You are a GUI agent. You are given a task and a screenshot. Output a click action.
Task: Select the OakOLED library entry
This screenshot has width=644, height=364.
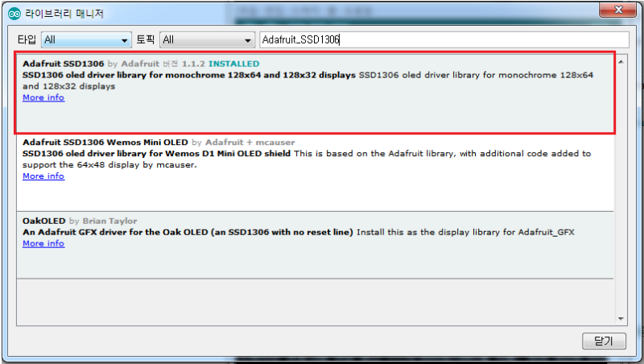point(315,246)
